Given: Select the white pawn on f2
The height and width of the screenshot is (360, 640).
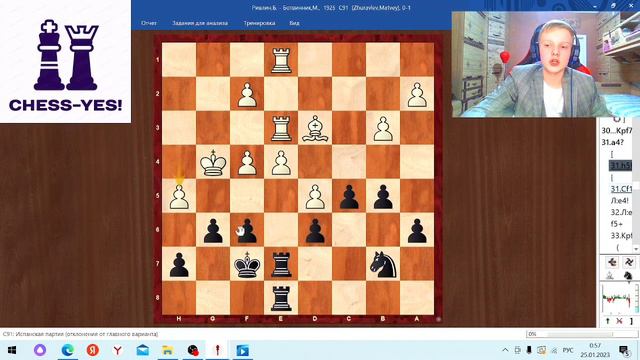Looking at the screenshot, I should [247, 95].
